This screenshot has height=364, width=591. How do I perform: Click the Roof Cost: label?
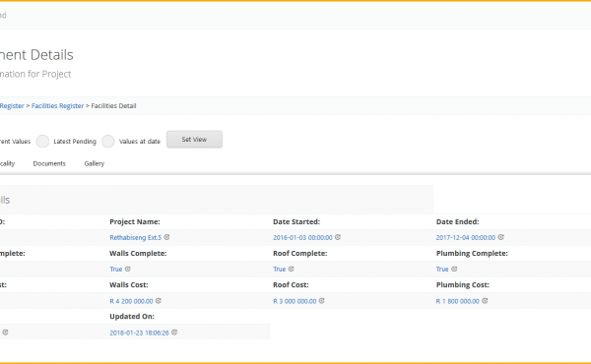291,285
